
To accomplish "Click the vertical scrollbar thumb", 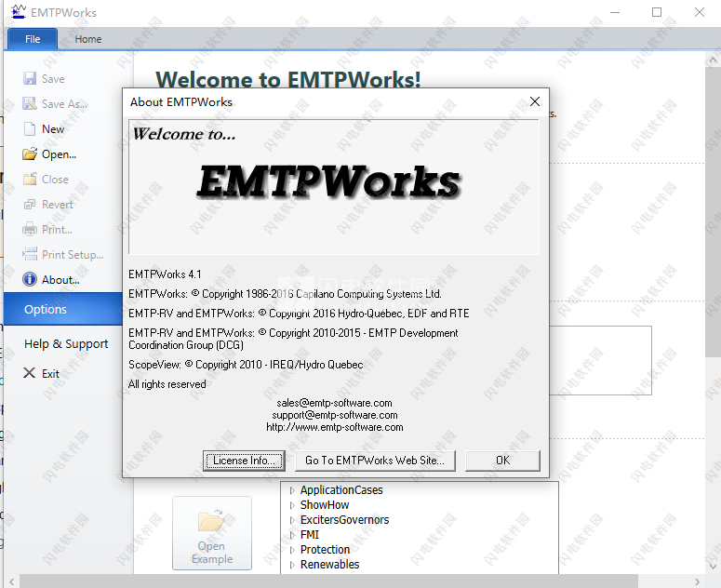I will click(x=713, y=211).
